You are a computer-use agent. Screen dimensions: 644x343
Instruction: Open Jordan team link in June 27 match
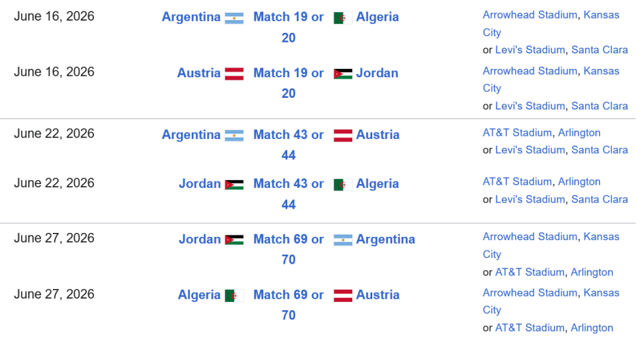(x=200, y=239)
